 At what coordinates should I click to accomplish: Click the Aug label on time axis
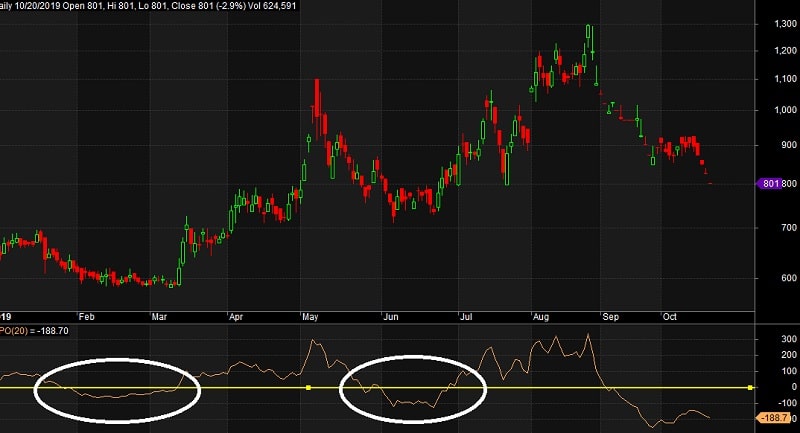[541, 317]
